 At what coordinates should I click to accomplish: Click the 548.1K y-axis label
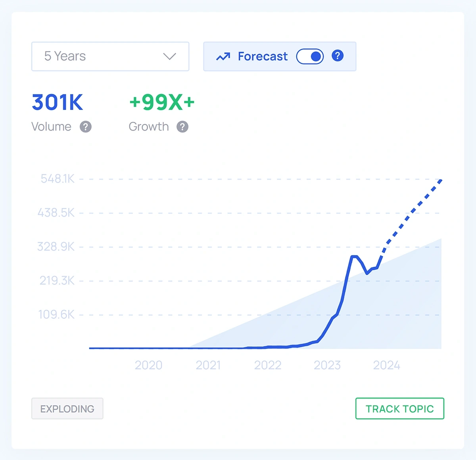coord(58,179)
